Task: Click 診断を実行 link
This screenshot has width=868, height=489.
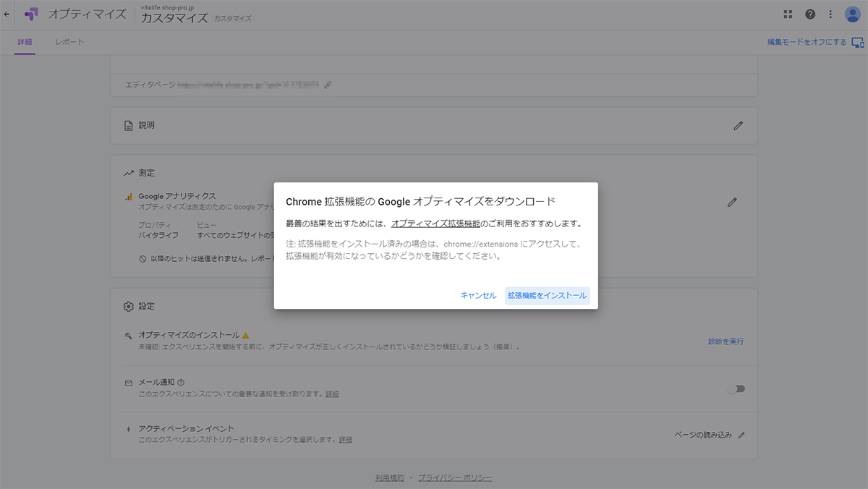Action: tap(726, 341)
